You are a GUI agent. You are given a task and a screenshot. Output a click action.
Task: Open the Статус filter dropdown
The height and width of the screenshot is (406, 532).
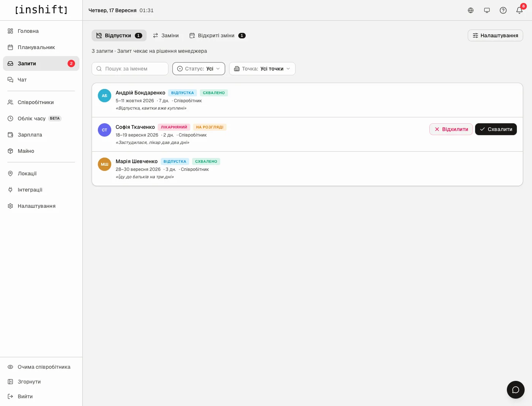point(199,69)
